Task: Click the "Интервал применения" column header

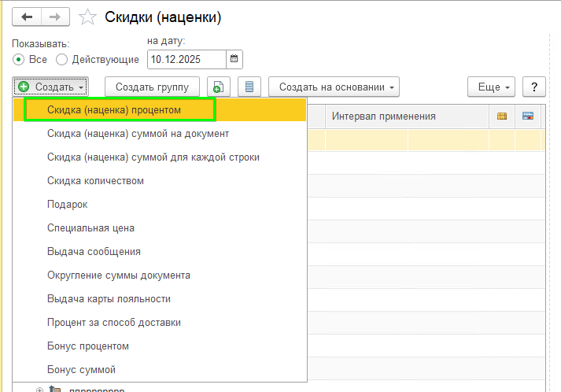Action: [x=407, y=116]
